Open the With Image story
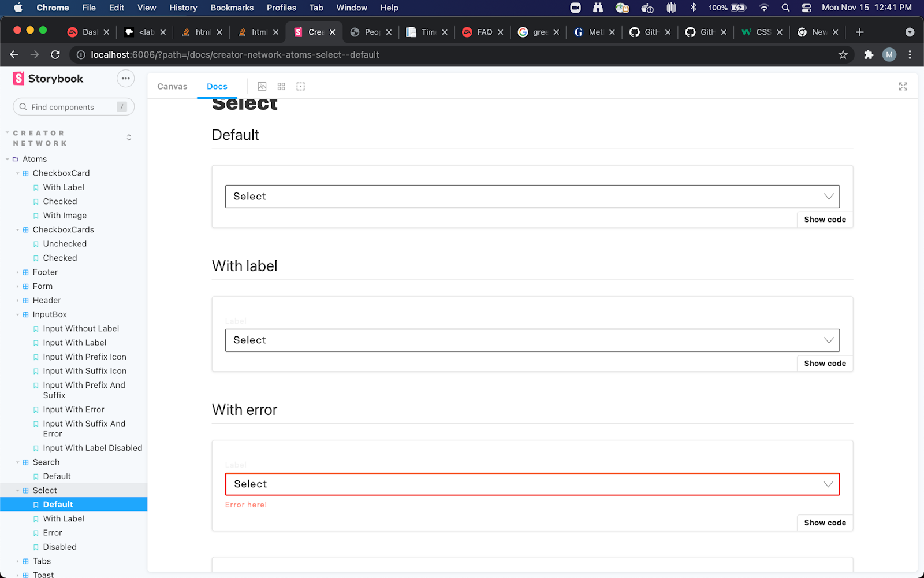Screen dimensions: 924x578 click(65, 216)
